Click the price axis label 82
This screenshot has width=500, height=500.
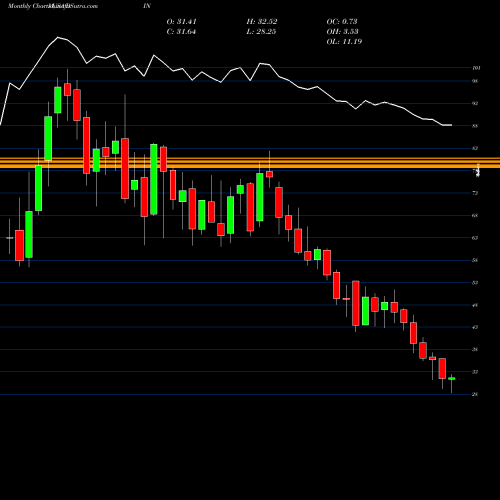tap(475, 148)
